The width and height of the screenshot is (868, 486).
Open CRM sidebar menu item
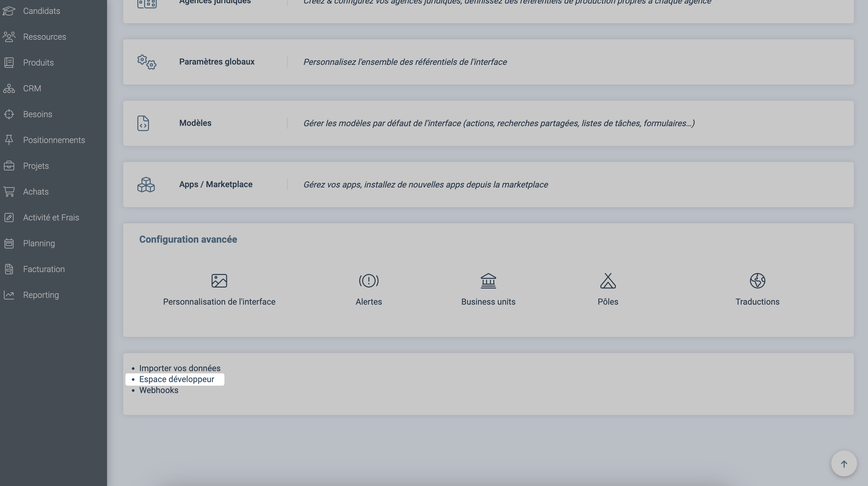coord(32,88)
